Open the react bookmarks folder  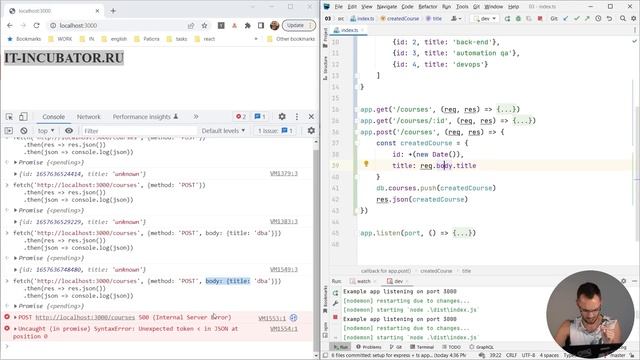(x=205, y=39)
